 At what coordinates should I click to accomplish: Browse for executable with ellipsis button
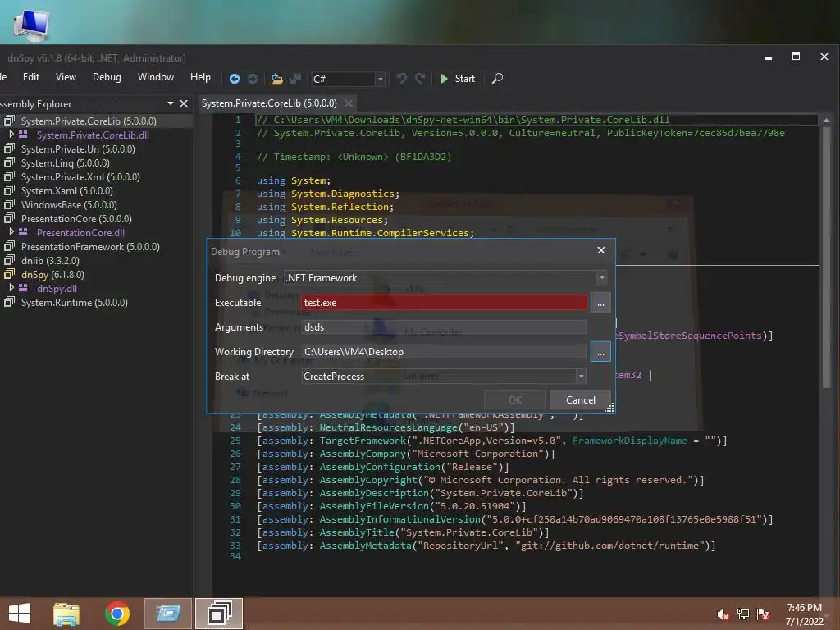tap(600, 303)
